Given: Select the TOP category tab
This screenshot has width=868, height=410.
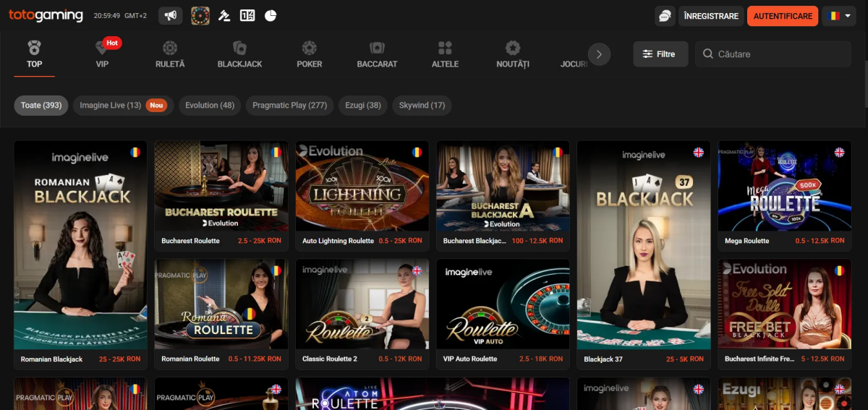Looking at the screenshot, I should pos(34,54).
